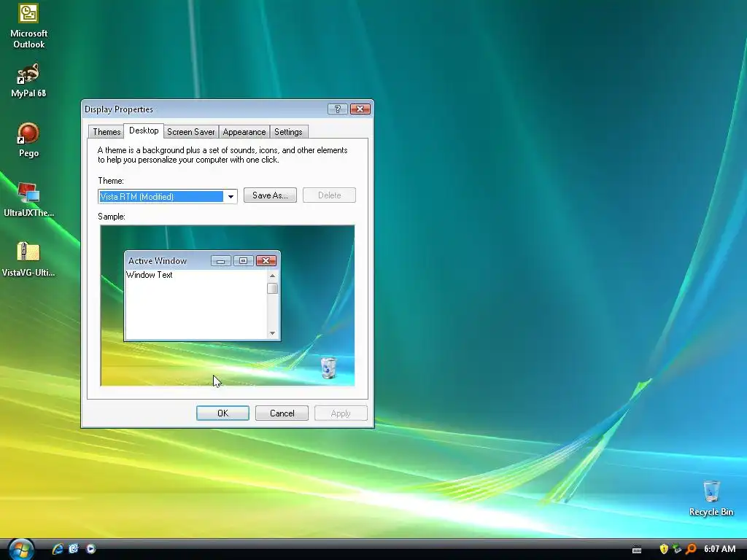The width and height of the screenshot is (747, 560).
Task: Select the UltraUXThe... desktop icon
Action: coord(28,200)
